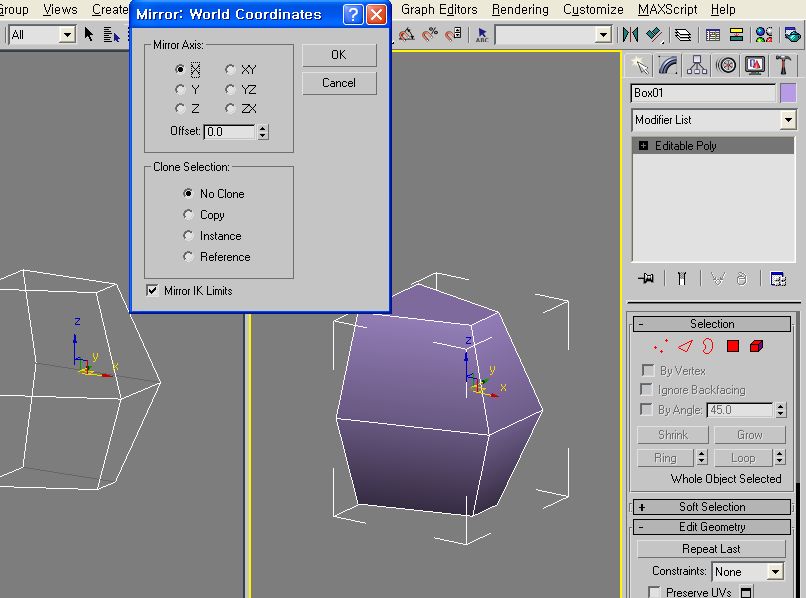Click Make Unique icon below modifier stack
This screenshot has width=806, height=598.
(x=718, y=279)
